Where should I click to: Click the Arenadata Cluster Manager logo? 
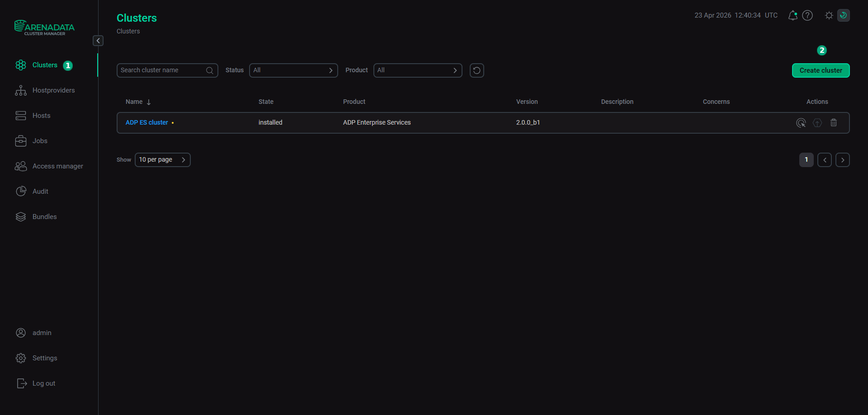[x=44, y=28]
